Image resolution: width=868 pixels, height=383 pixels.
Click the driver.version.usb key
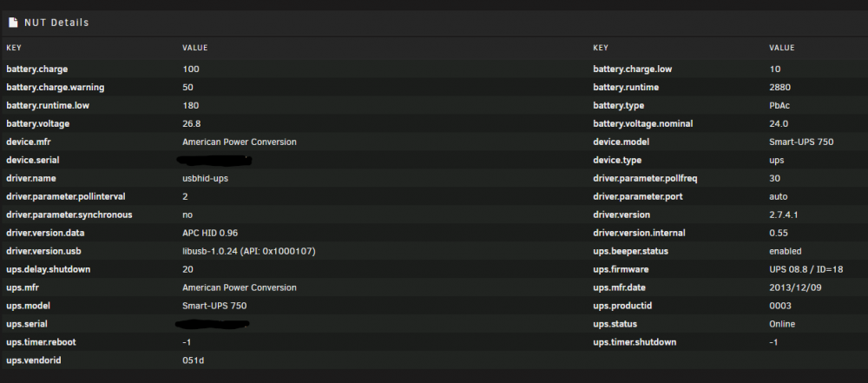click(x=43, y=251)
